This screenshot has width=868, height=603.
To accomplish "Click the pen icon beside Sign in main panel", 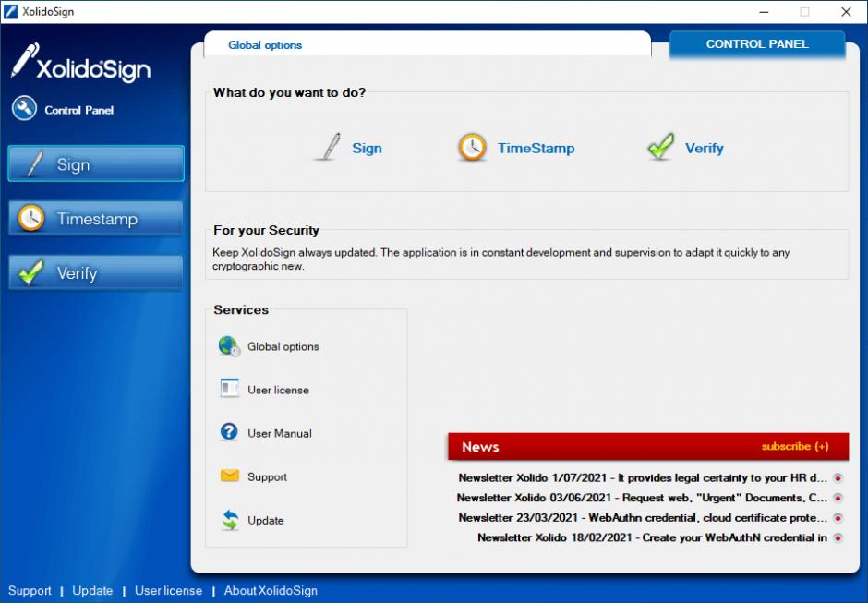I will tap(330, 148).
